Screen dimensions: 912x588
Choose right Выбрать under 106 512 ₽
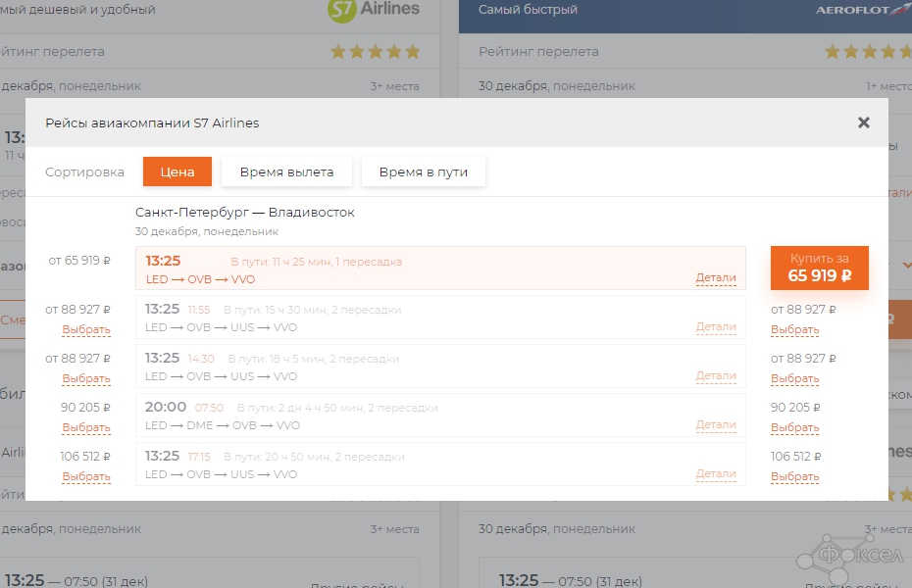pyautogui.click(x=794, y=476)
